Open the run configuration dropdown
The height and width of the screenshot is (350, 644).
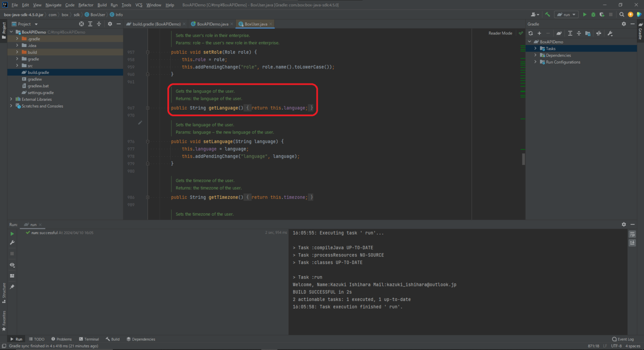pos(566,14)
